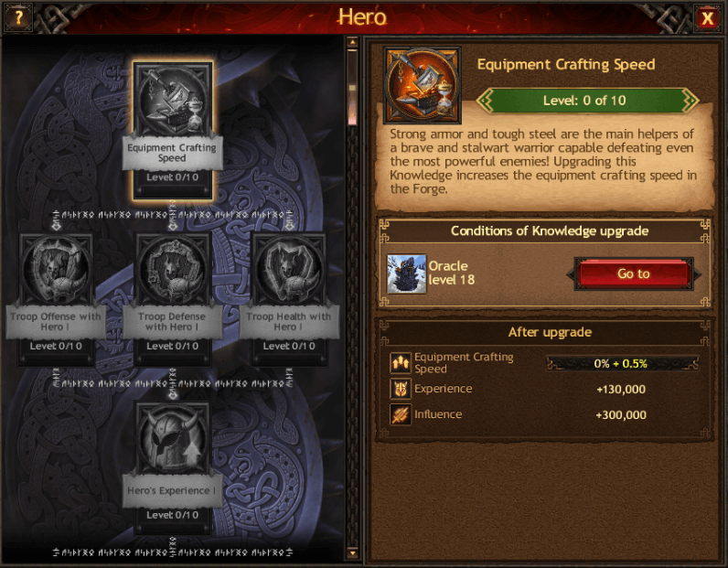Open help via question mark icon
Screen dimensions: 728x568
[x=18, y=17]
